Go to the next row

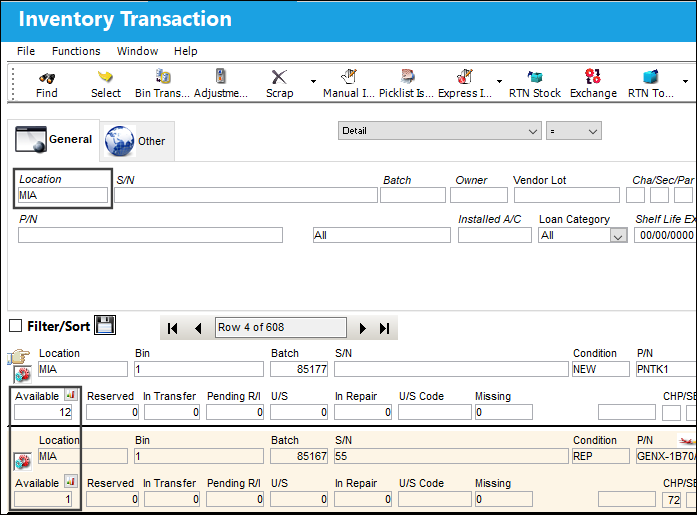tap(363, 328)
